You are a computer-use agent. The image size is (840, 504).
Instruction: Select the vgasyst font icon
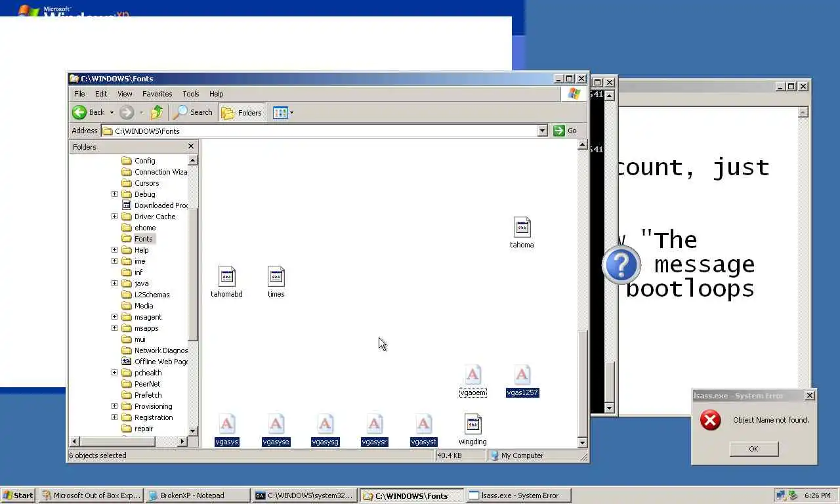pyautogui.click(x=423, y=425)
